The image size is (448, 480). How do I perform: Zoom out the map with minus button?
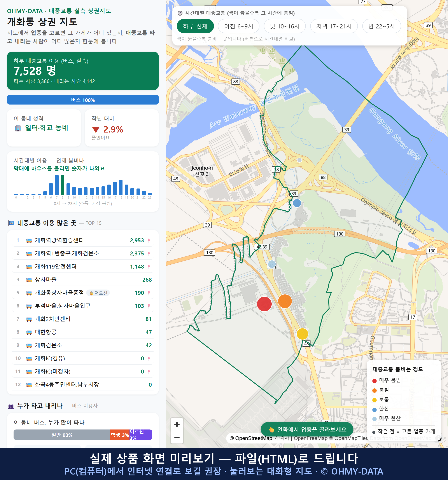(x=177, y=437)
